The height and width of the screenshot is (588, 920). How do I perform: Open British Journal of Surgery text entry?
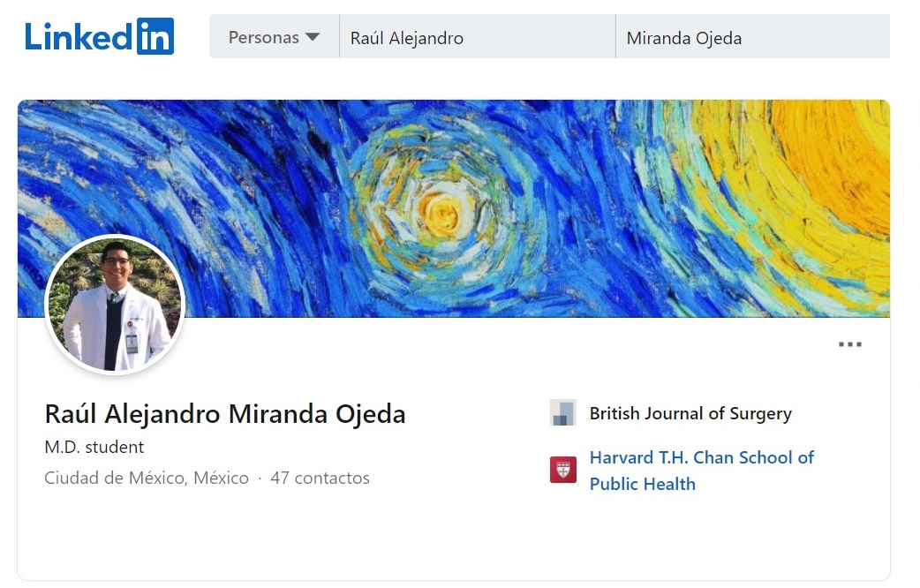690,413
